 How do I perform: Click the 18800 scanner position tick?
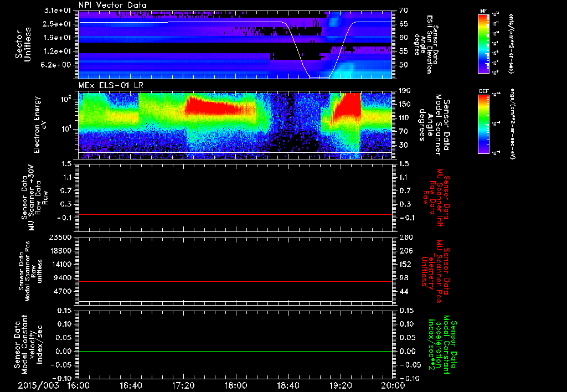[61, 251]
